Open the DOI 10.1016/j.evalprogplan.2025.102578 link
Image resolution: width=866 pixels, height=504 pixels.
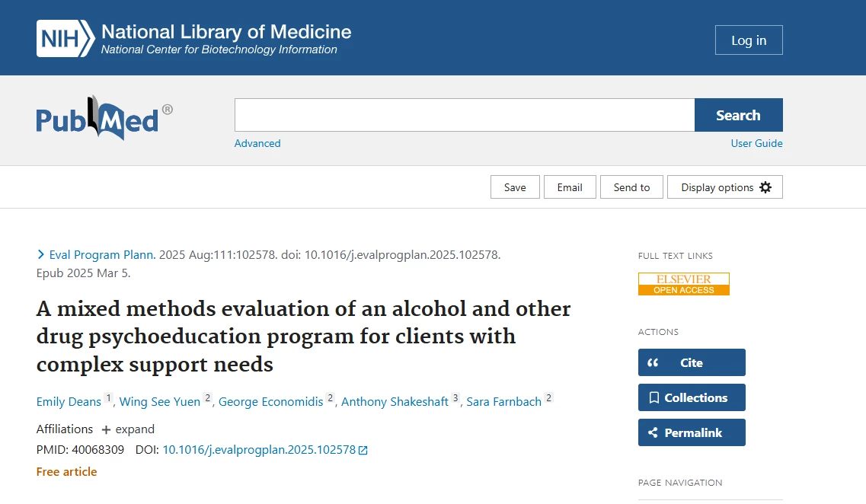coord(259,450)
